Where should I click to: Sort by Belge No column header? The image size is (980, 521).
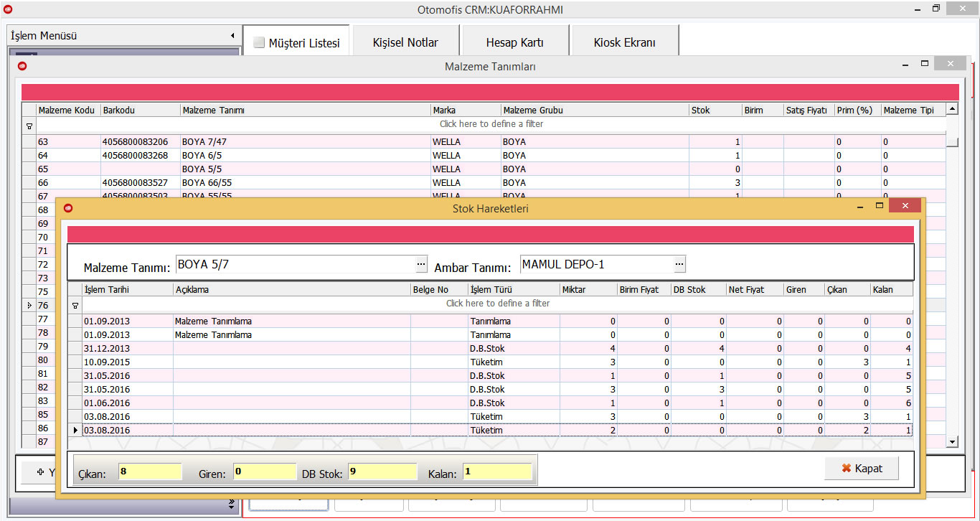click(x=439, y=290)
